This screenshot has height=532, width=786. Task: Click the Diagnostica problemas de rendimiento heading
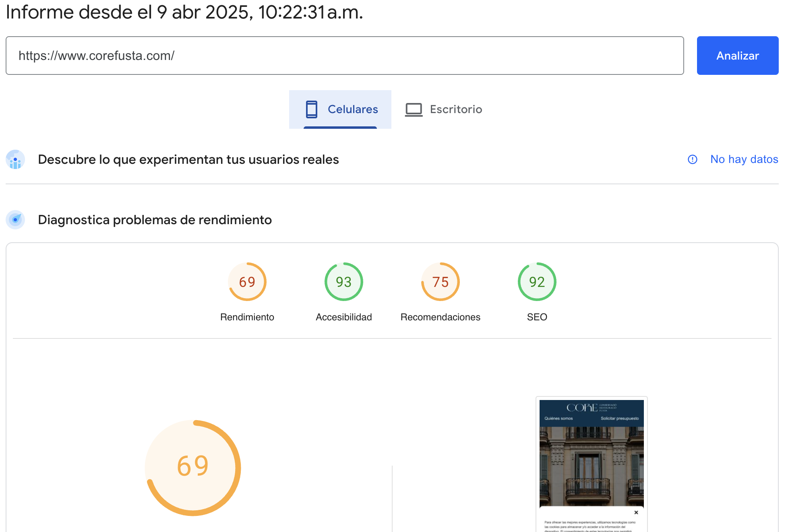(x=155, y=220)
